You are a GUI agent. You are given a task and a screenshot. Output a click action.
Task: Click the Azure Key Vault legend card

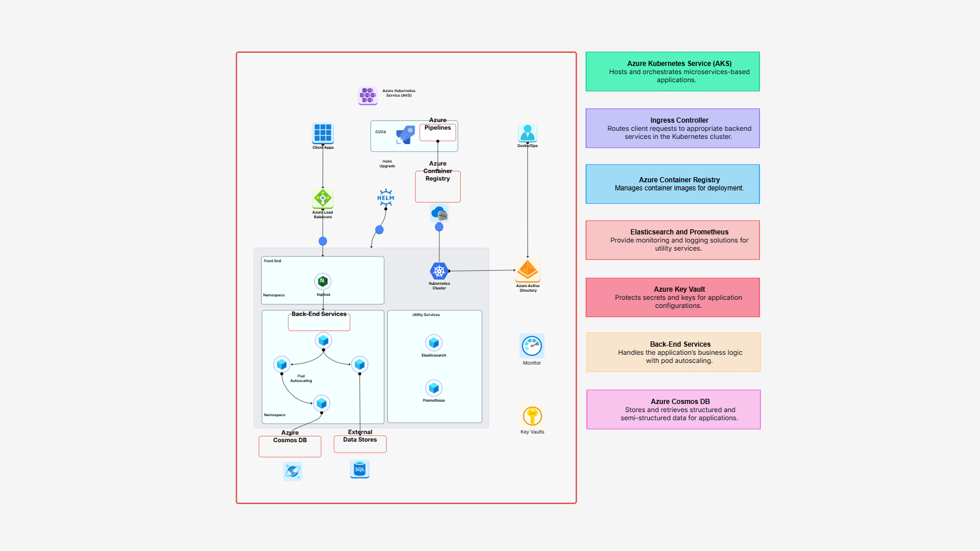(673, 297)
